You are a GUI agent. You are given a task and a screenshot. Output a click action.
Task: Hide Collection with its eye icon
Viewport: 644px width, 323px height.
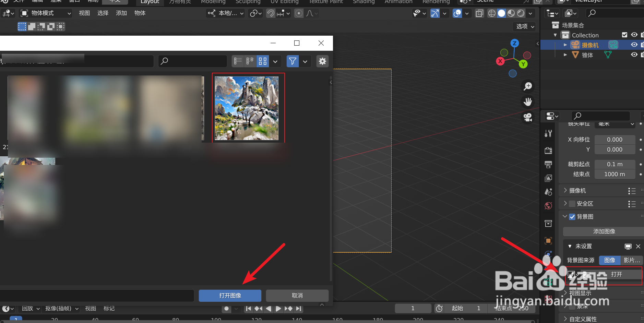(x=634, y=35)
